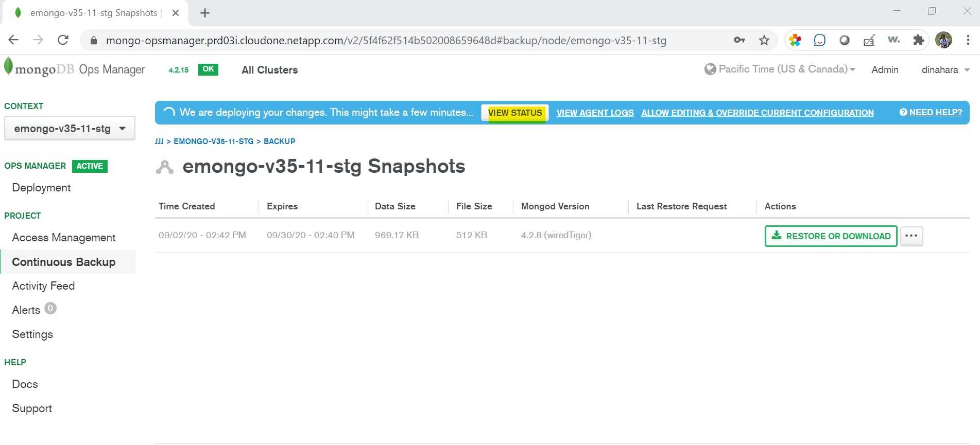View site security lock info
980x445 pixels.
(94, 41)
